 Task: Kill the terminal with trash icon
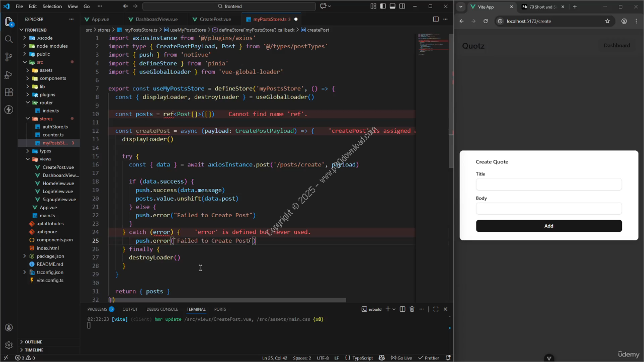(412, 309)
